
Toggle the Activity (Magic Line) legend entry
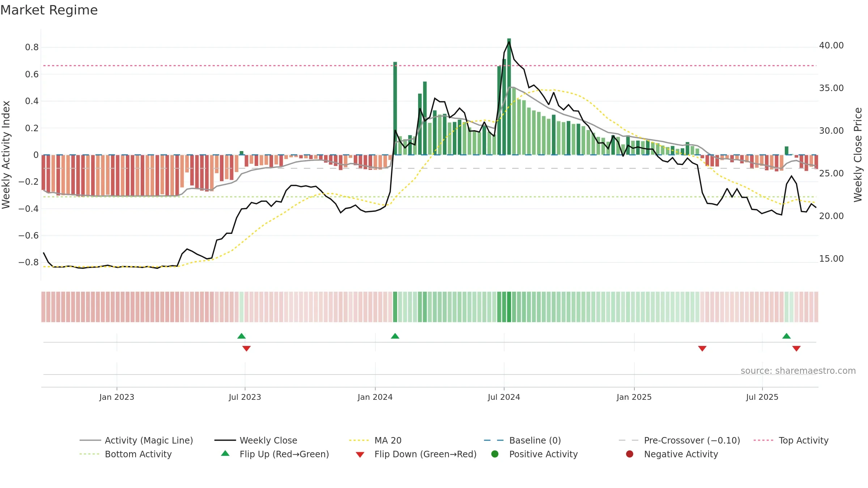[136, 440]
